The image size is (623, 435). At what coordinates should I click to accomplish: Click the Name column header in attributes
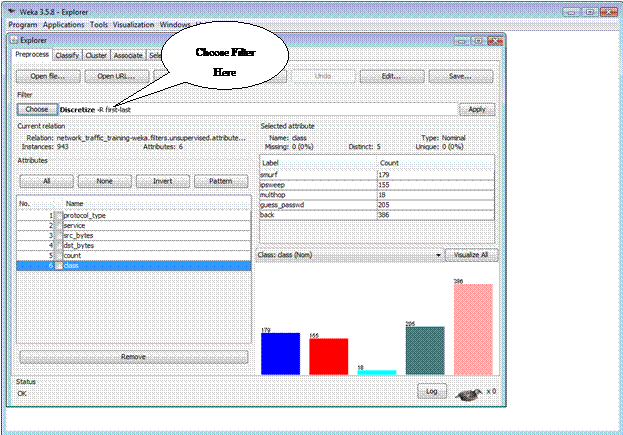(x=157, y=203)
